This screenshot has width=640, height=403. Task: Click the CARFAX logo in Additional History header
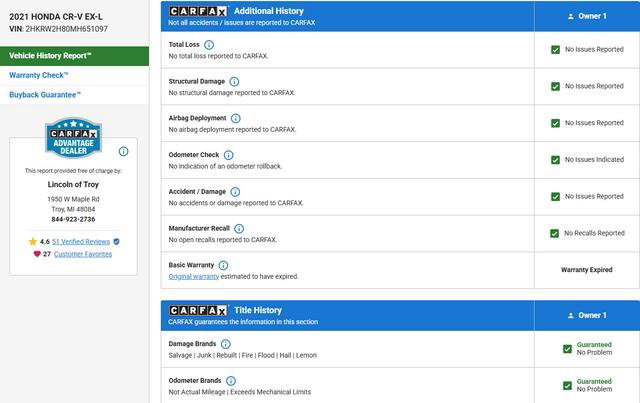198,11
